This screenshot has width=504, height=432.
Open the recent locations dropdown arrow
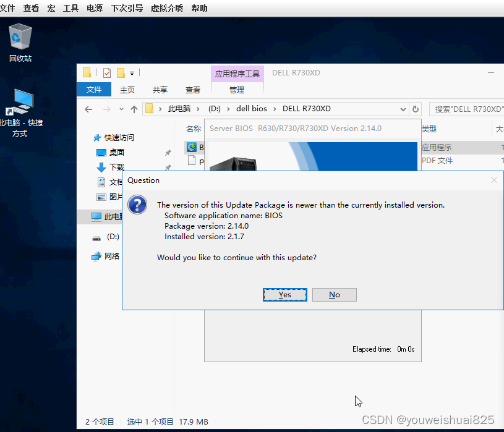pos(121,109)
